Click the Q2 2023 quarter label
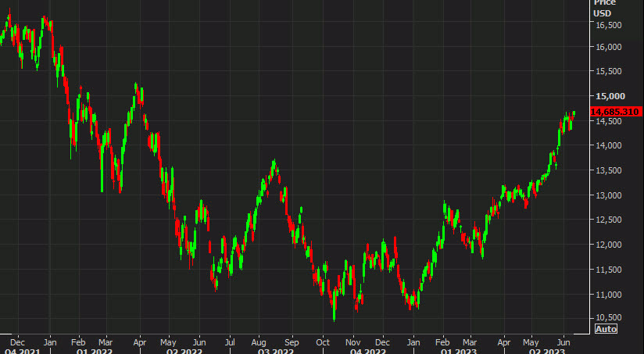The height and width of the screenshot is (354, 644). (547, 351)
